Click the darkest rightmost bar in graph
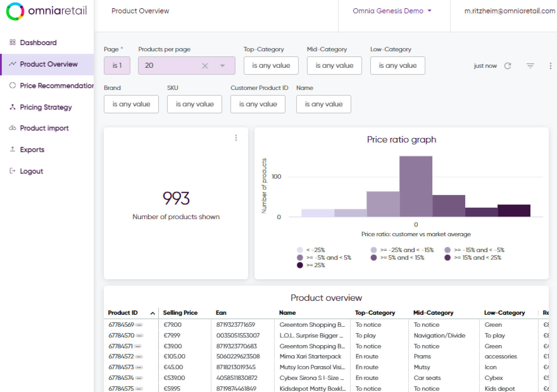Screen dimensions: 557x392 point(514,211)
